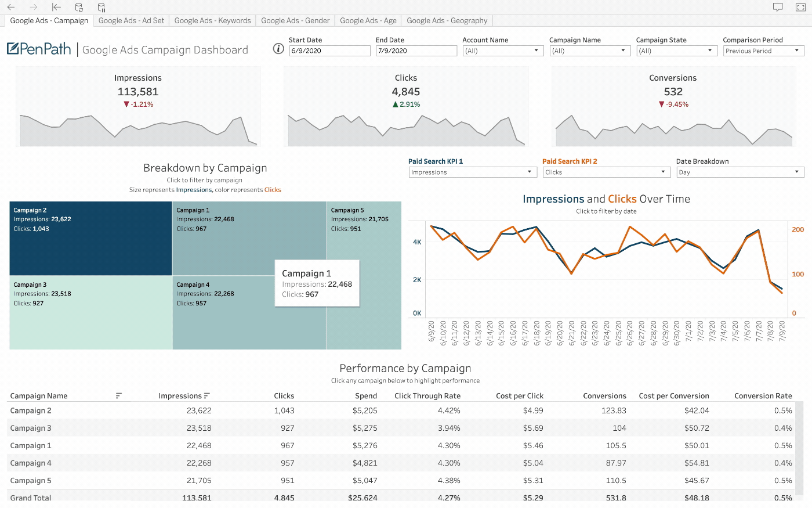Click the sort icon on the Campaign Name column
Viewport: 812px width, 508px height.
point(118,395)
